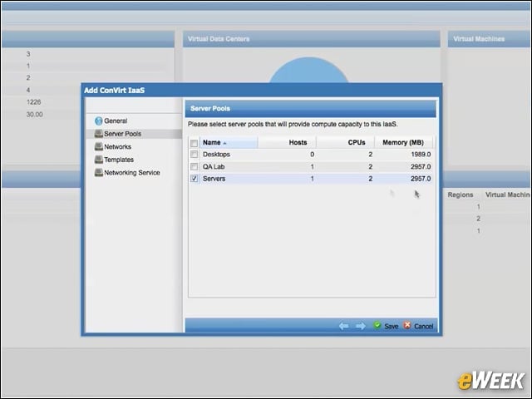
Task: Click the Hosts value 0 for Desktops
Action: [313, 155]
